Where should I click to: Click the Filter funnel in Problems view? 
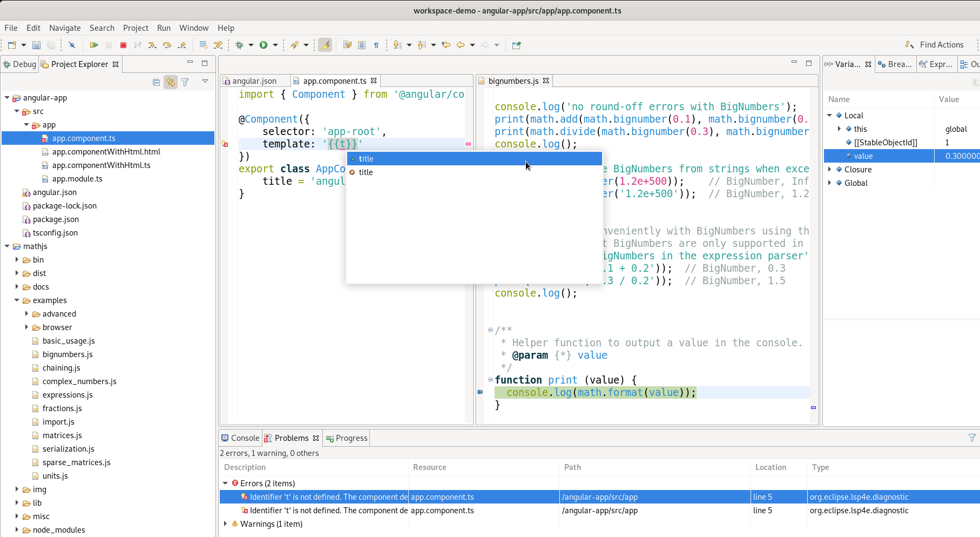pos(973,438)
